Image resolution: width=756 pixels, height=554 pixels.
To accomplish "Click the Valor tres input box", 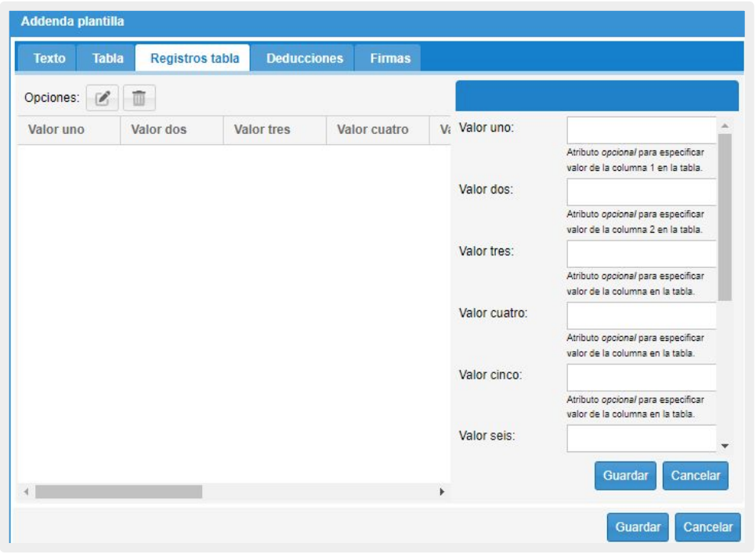I will click(x=641, y=254).
